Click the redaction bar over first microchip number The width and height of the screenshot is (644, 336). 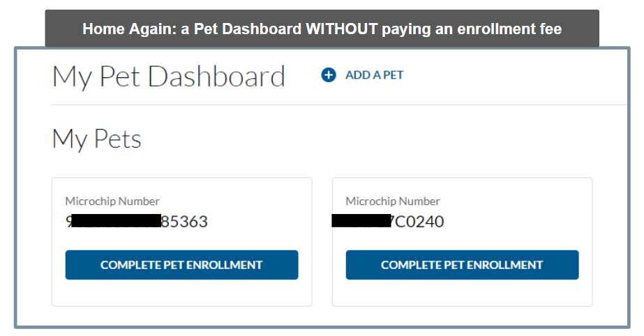[117, 222]
